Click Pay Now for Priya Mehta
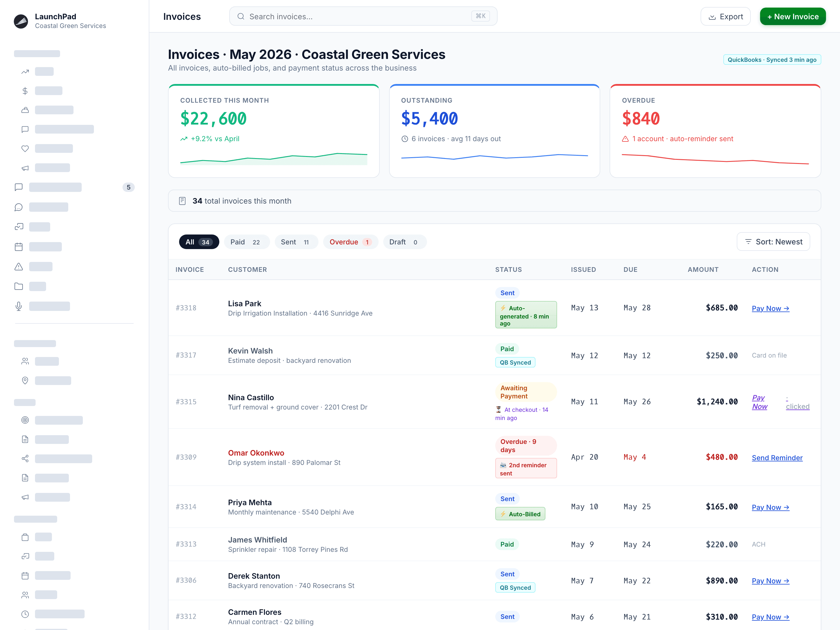The height and width of the screenshot is (630, 840). pyautogui.click(x=771, y=507)
